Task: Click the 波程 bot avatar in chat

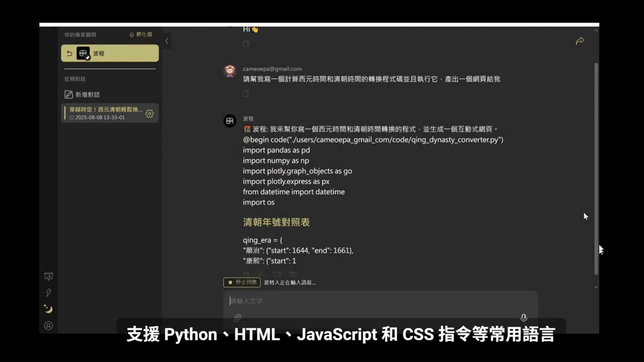Action: 230,121
